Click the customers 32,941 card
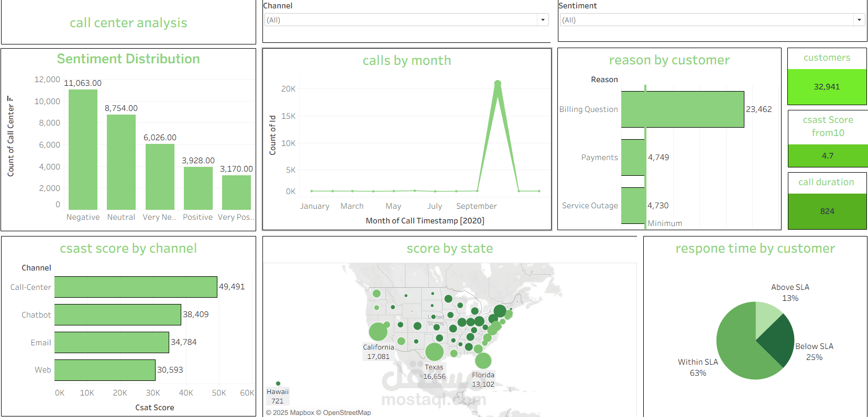Viewport: 868px width, 417px height. pyautogui.click(x=827, y=87)
